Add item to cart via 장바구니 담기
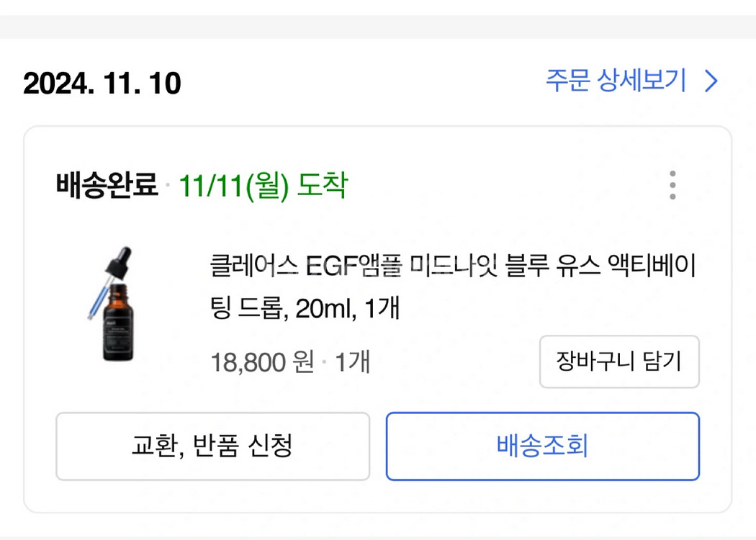Image resolution: width=756 pixels, height=540 pixels. coord(619,362)
